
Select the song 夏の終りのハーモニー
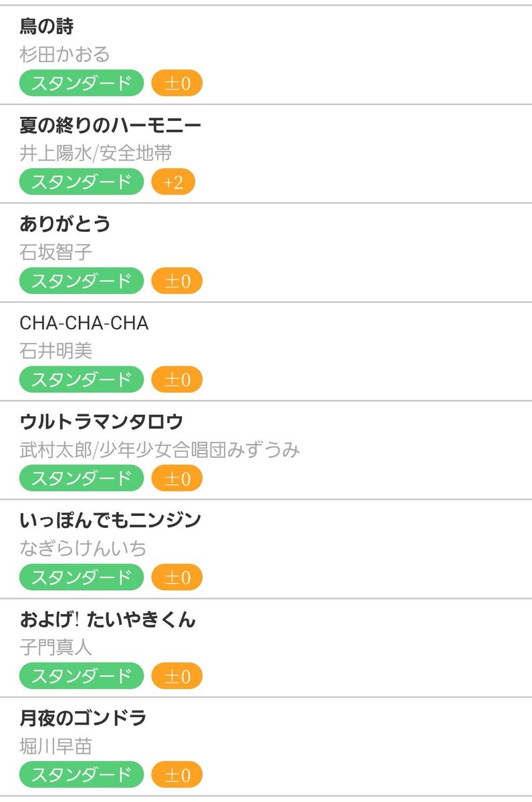tap(110, 126)
